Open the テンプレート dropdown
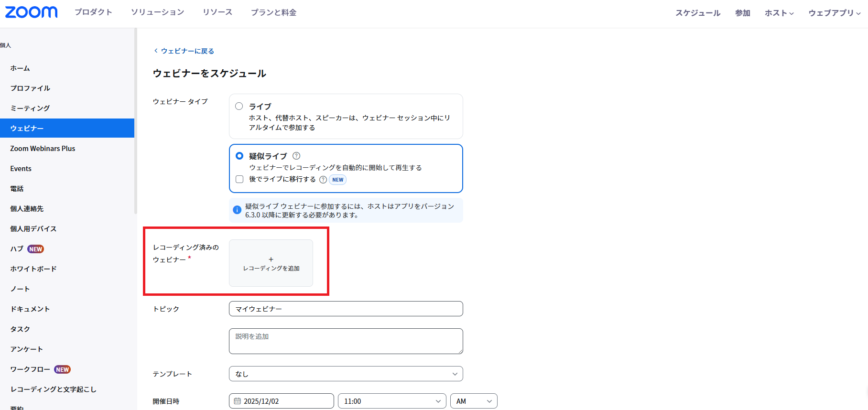 (x=346, y=374)
